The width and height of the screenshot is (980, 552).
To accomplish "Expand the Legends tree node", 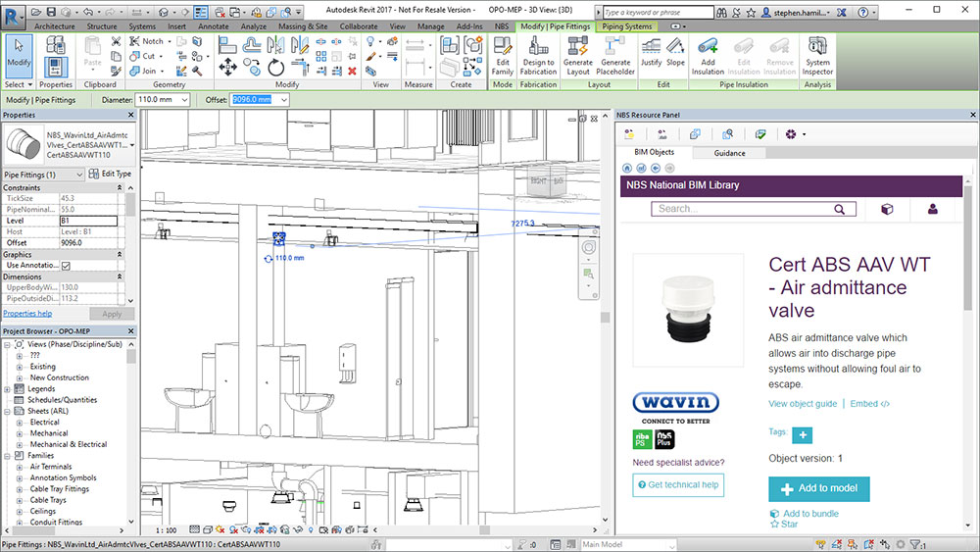I will 8,389.
